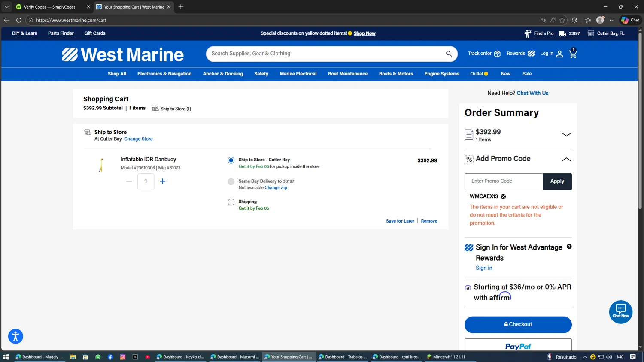Open WhatsApp from the taskbar
The height and width of the screenshot is (362, 644).
98,357
